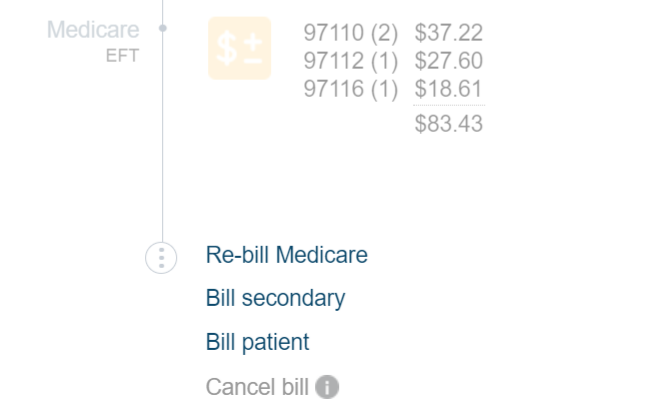The width and height of the screenshot is (650, 413).
Task: Click the EFT payment type label
Action: tap(122, 56)
